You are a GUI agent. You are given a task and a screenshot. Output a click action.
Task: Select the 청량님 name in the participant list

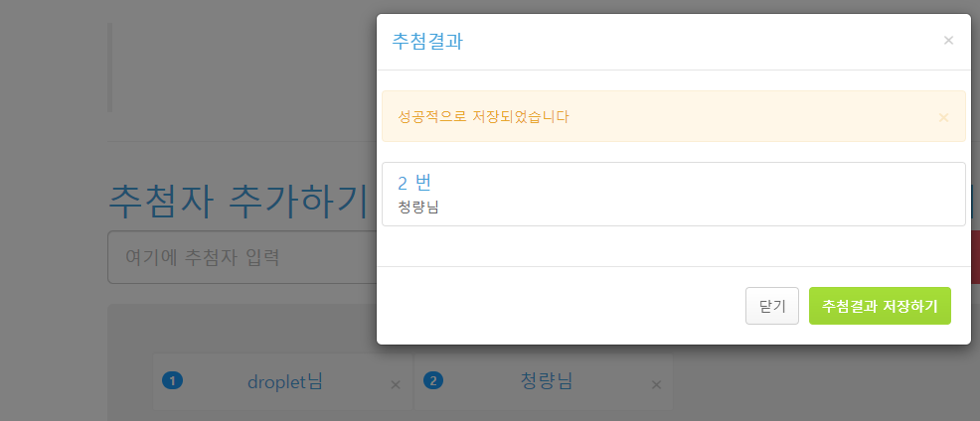pyautogui.click(x=546, y=380)
